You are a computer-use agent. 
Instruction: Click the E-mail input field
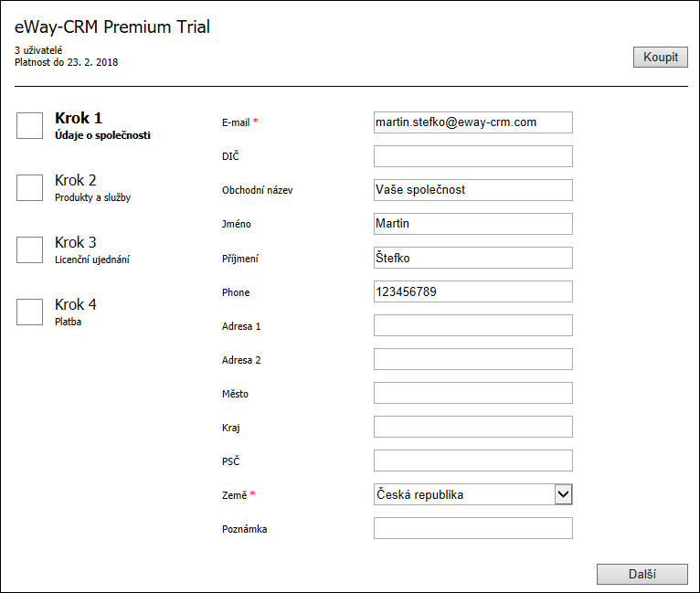click(x=473, y=122)
